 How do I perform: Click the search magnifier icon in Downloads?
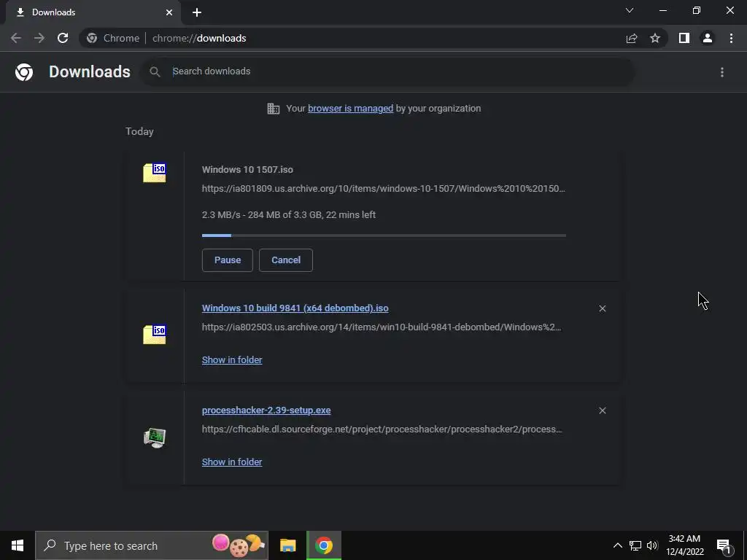[155, 72]
